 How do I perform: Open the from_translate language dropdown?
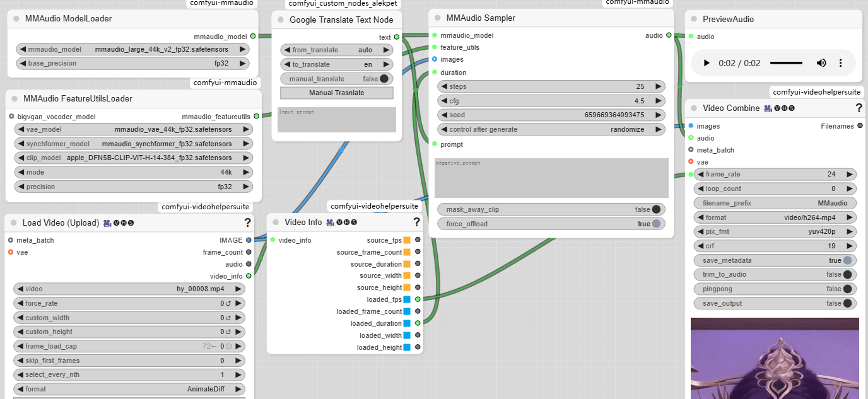(x=336, y=50)
